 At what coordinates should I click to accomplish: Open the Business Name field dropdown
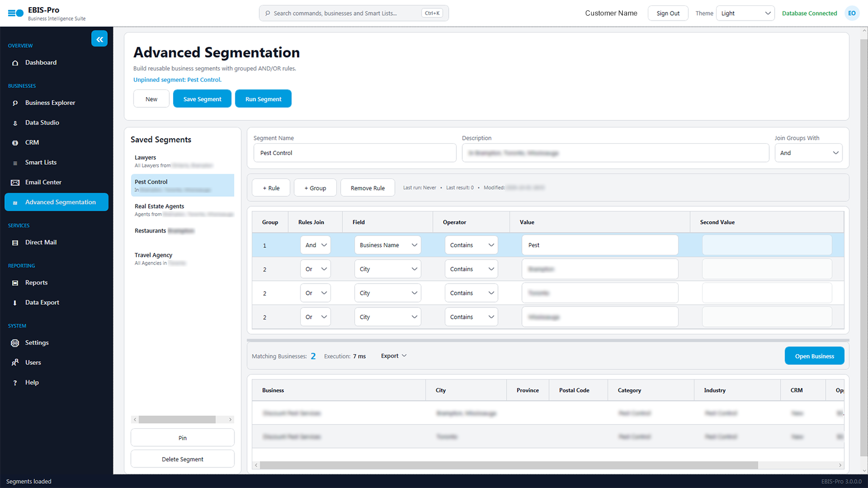(388, 245)
